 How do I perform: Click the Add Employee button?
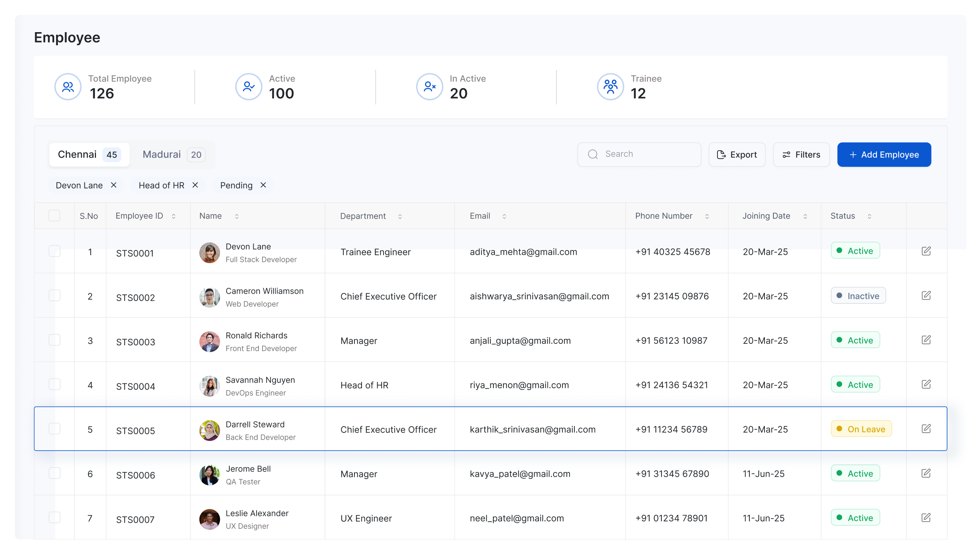click(884, 155)
